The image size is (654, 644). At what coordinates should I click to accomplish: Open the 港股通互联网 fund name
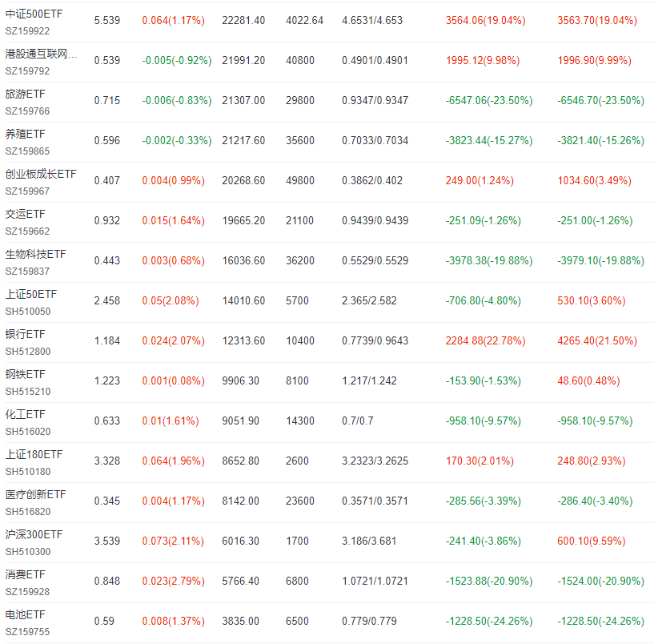pos(41,54)
